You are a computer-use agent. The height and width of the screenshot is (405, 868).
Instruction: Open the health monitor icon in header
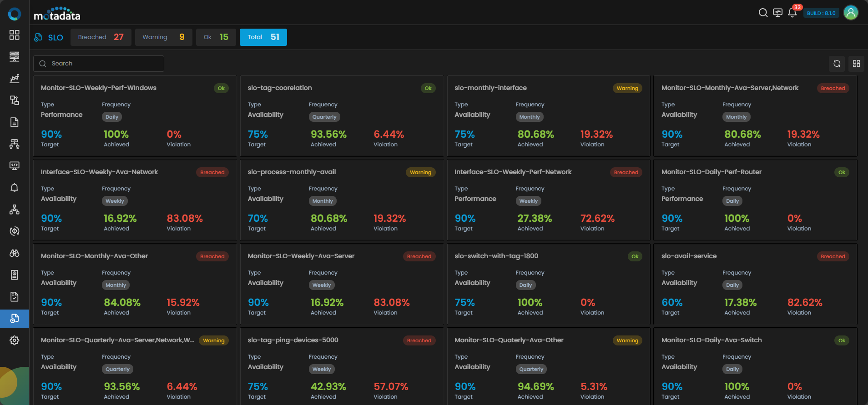pos(777,13)
